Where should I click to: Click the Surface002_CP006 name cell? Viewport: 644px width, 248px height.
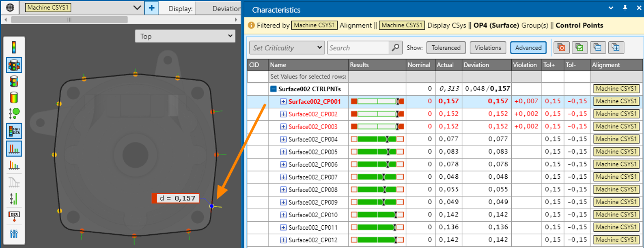pyautogui.click(x=313, y=165)
